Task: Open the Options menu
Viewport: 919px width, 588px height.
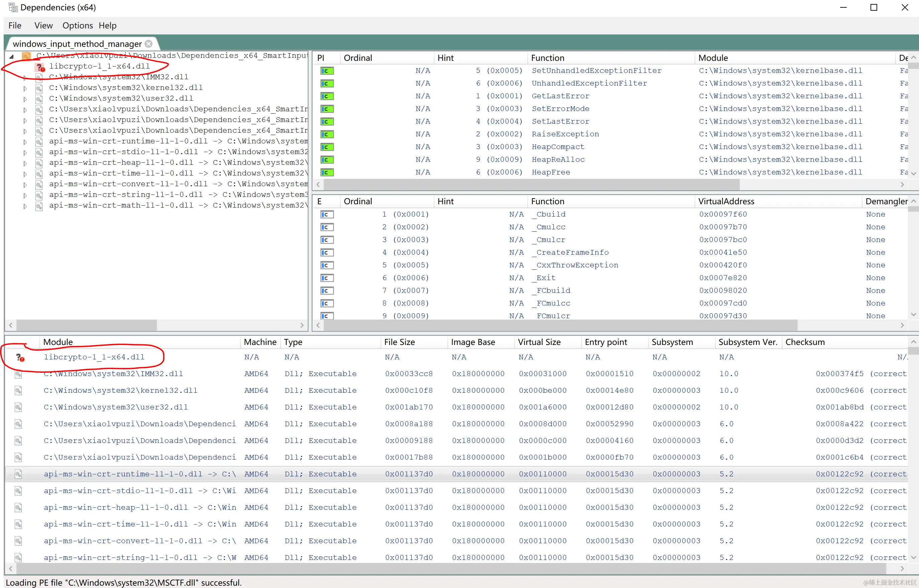Action: (x=78, y=26)
